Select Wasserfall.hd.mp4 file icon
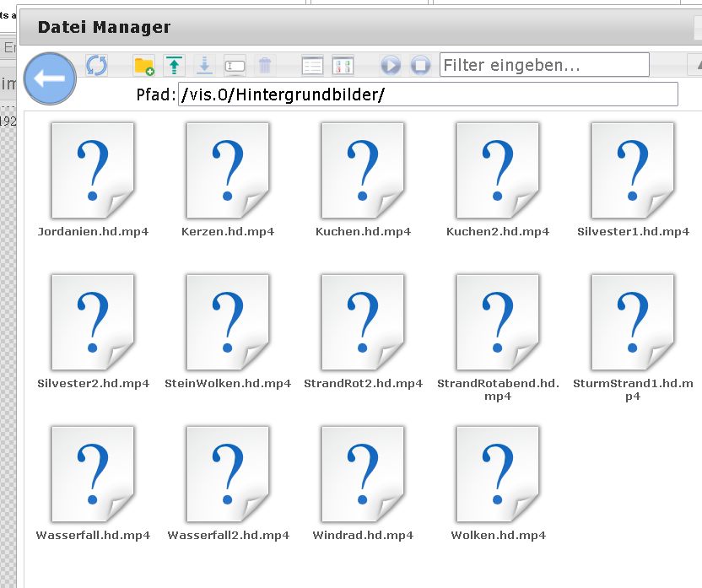 (x=93, y=474)
